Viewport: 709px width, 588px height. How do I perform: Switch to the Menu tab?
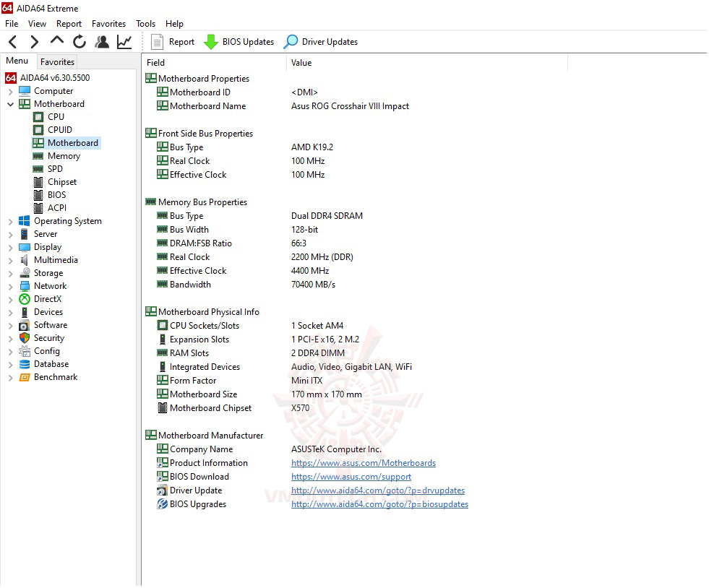17,61
